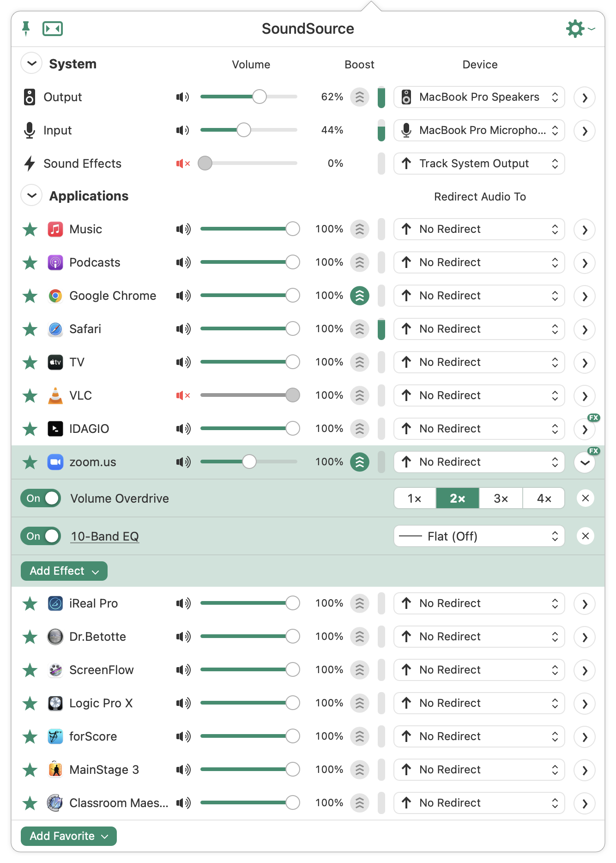616x863 pixels.
Task: Enable boost for Podcasts
Action: click(x=360, y=262)
